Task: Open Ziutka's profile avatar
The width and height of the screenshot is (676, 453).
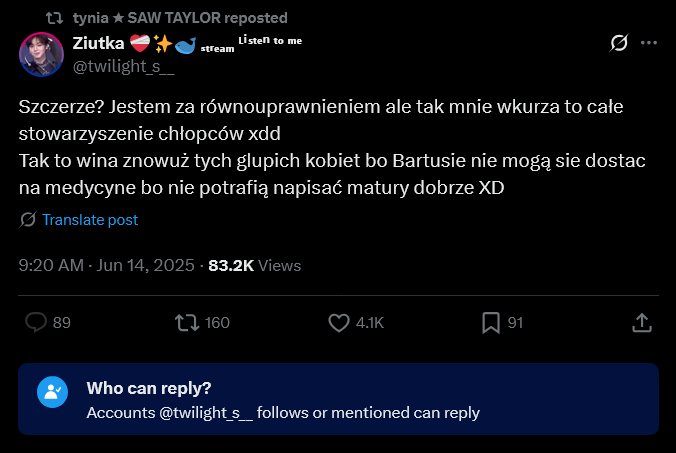Action: point(43,55)
